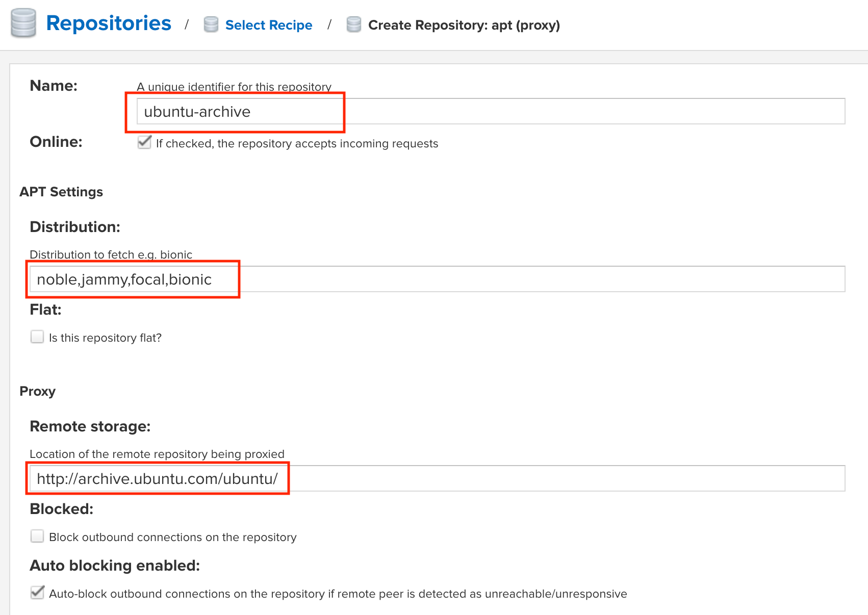The image size is (868, 615).
Task: Click the Create Repository database icon
Action: [353, 24]
